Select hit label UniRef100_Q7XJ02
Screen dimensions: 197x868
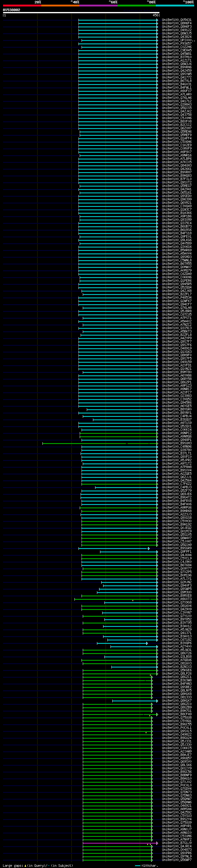click(x=176, y=782)
